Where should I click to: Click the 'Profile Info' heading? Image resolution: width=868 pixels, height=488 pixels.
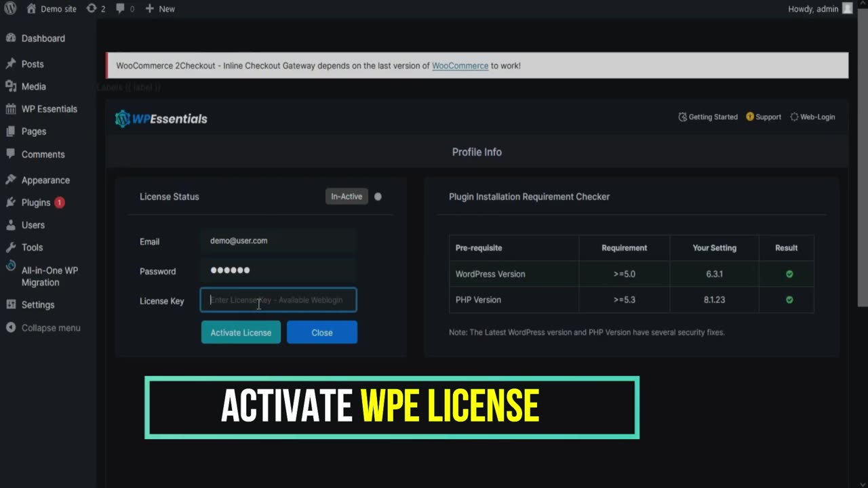point(477,152)
